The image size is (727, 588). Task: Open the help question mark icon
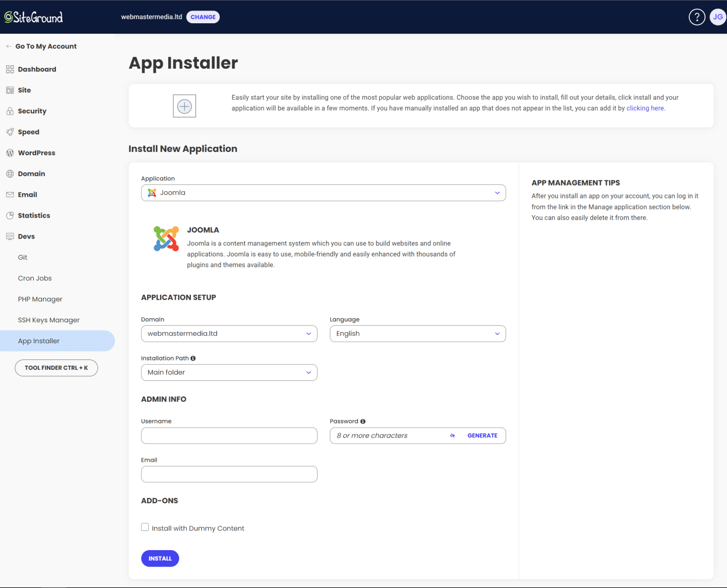pyautogui.click(x=697, y=17)
